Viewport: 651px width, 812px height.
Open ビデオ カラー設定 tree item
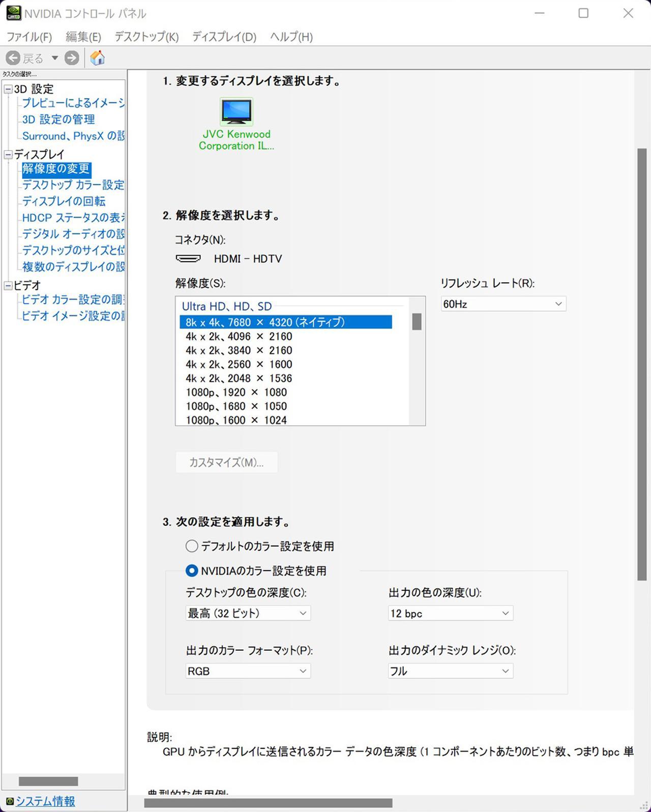pos(73,299)
